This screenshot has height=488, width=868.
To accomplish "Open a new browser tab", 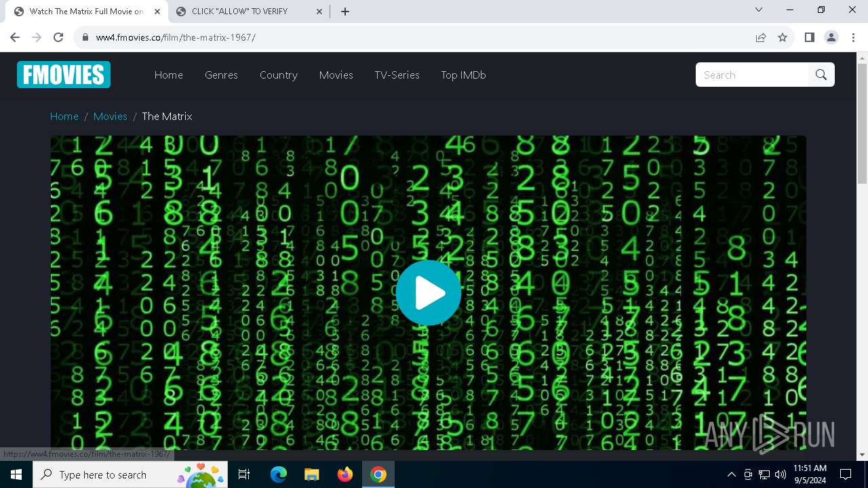I will (345, 12).
